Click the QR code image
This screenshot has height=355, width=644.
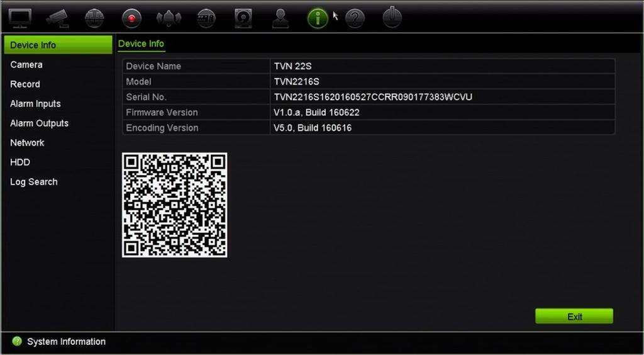pos(175,205)
